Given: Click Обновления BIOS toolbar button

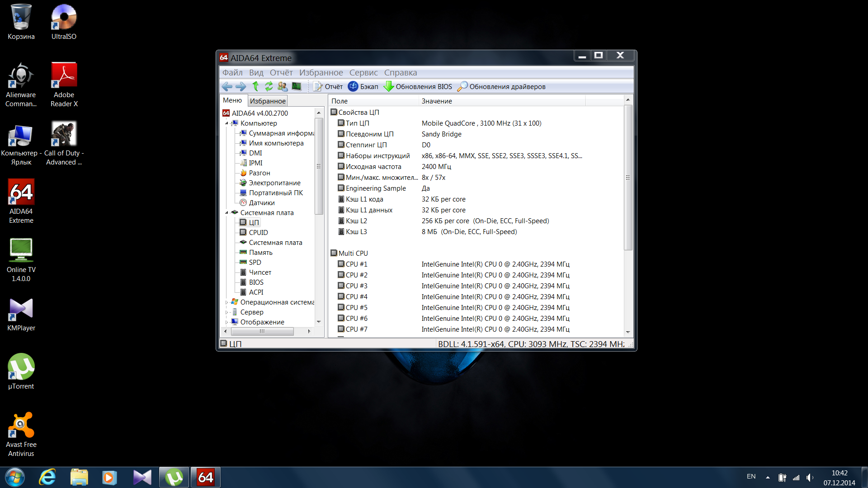Looking at the screenshot, I should coord(418,86).
